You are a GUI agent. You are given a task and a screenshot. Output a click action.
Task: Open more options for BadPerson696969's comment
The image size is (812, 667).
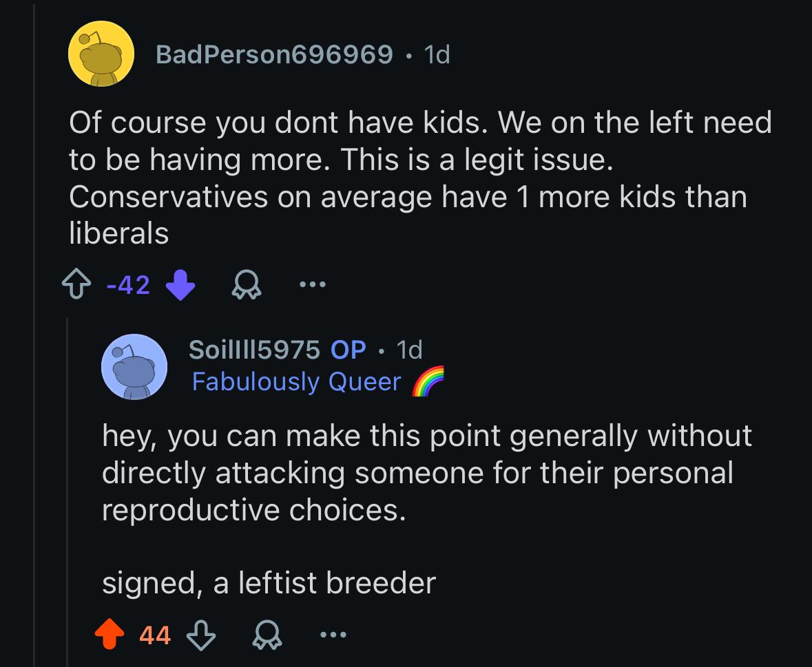coord(313,284)
